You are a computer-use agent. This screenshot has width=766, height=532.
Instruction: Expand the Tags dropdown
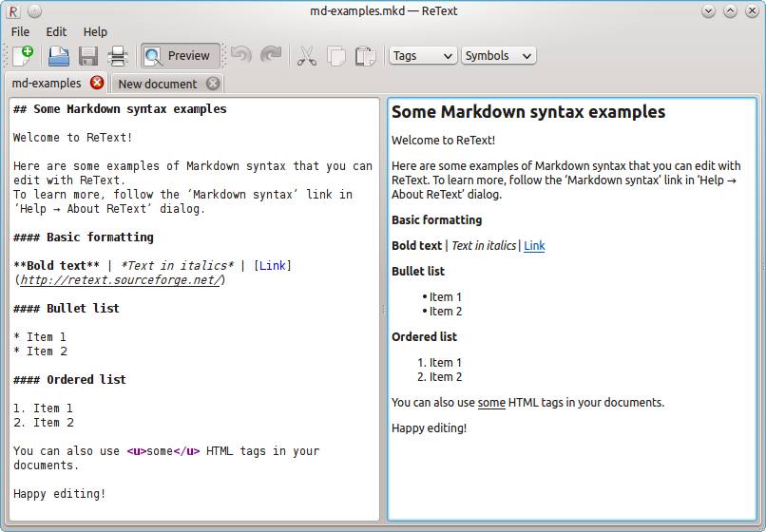pos(423,56)
